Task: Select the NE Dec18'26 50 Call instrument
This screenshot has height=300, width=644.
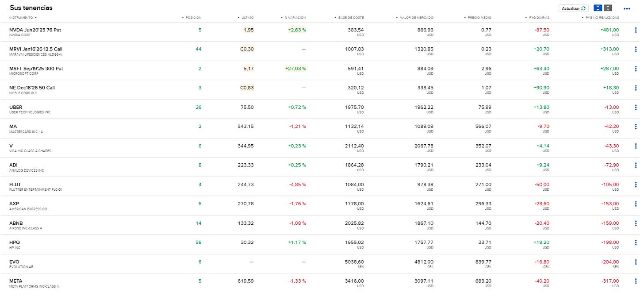Action: pyautogui.click(x=32, y=88)
